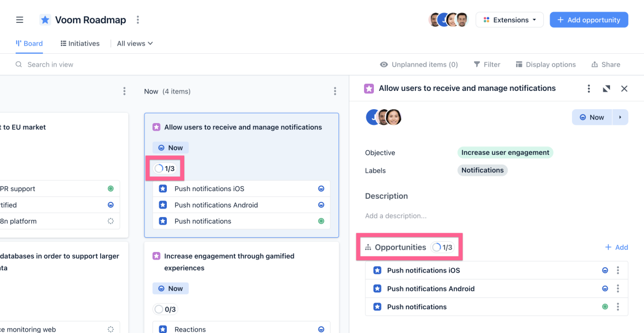Open more options for Push notifications in panel
This screenshot has height=333, width=644.
(618, 307)
